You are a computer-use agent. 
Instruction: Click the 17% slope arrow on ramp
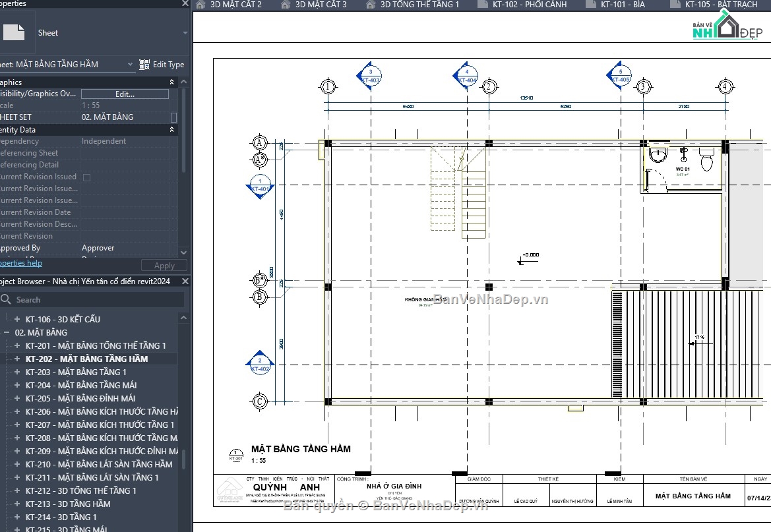[700, 341]
